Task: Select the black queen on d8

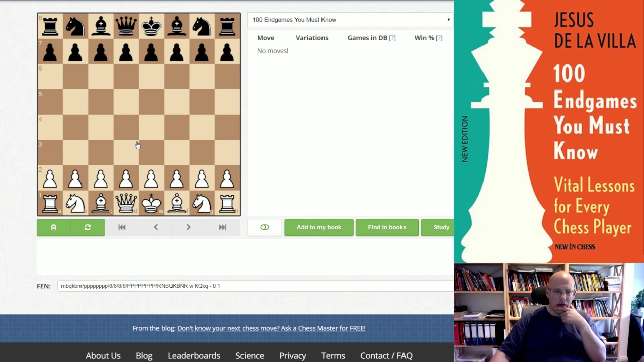Action: [126, 26]
